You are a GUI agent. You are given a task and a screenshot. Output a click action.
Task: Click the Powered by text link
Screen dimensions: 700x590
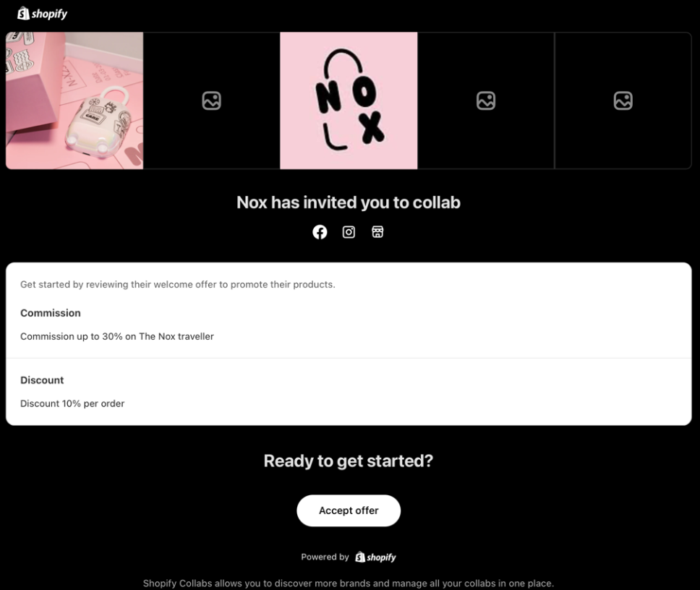point(325,557)
